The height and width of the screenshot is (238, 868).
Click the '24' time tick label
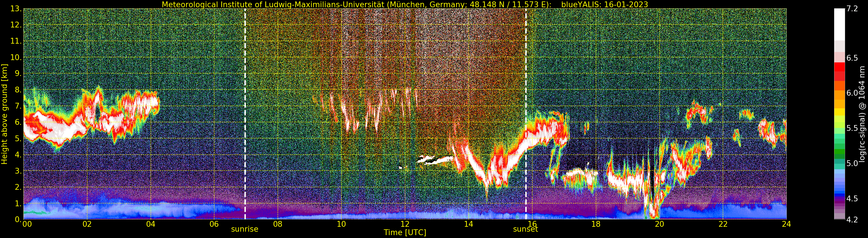pyautogui.click(x=786, y=224)
